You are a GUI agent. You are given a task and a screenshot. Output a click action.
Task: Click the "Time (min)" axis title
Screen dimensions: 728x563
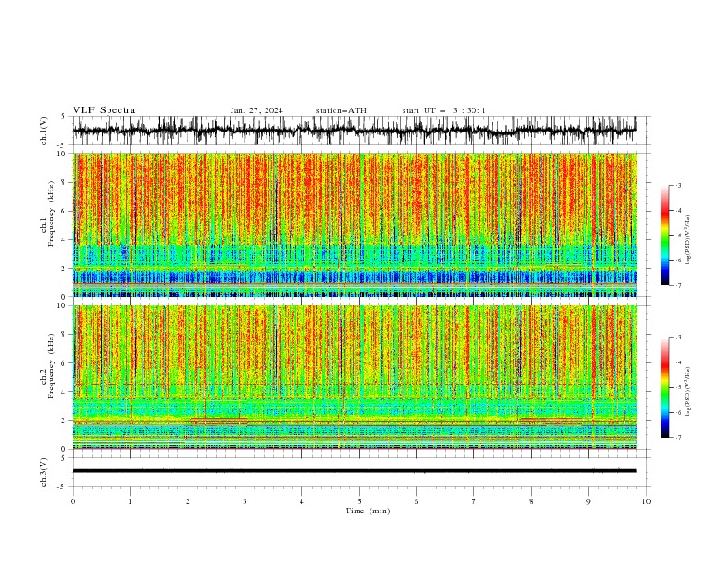pyautogui.click(x=368, y=511)
